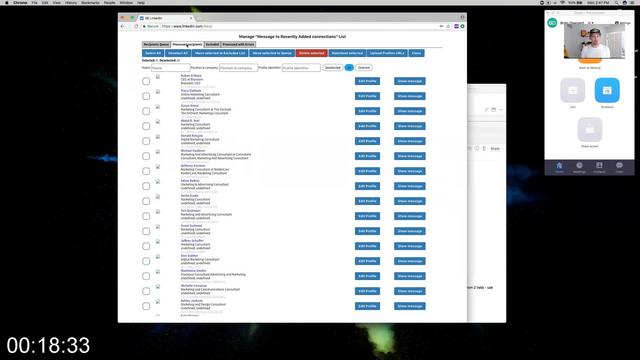The height and width of the screenshot is (360, 640).
Task: Check the Michael Faulkner row checkbox
Action: click(146, 156)
